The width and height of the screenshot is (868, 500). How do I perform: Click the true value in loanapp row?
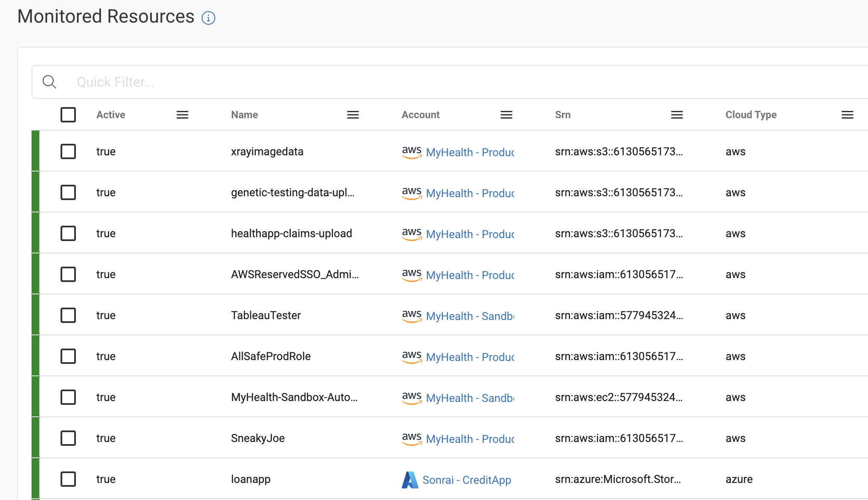(x=106, y=479)
